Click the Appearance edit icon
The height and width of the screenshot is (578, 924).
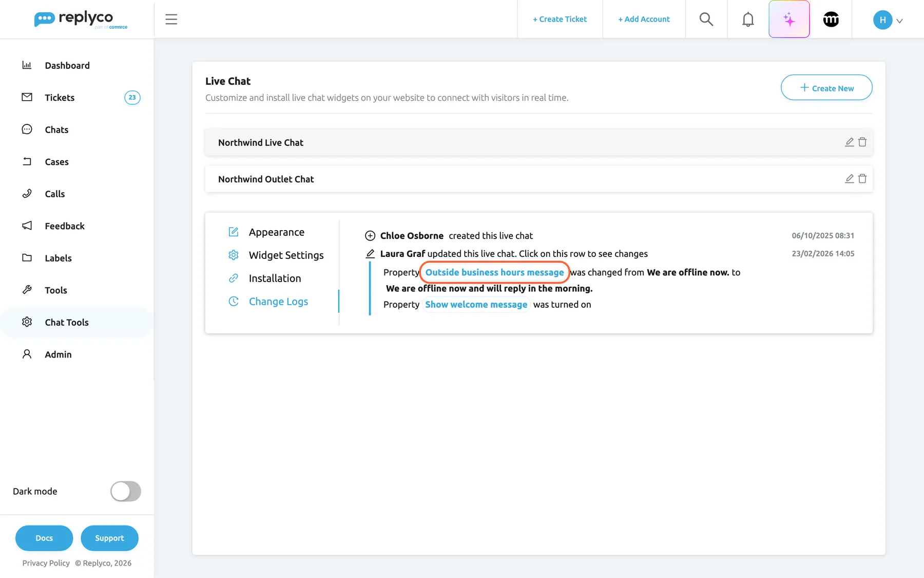(x=234, y=232)
